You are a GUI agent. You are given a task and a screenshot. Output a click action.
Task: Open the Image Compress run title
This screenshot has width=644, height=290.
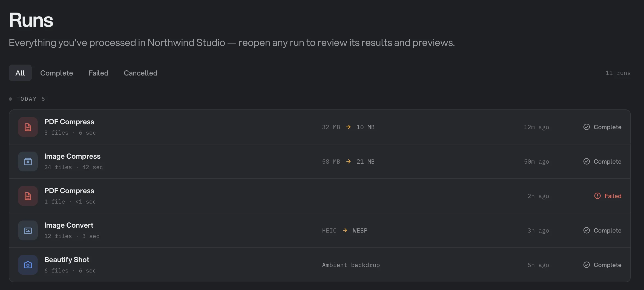click(72, 156)
